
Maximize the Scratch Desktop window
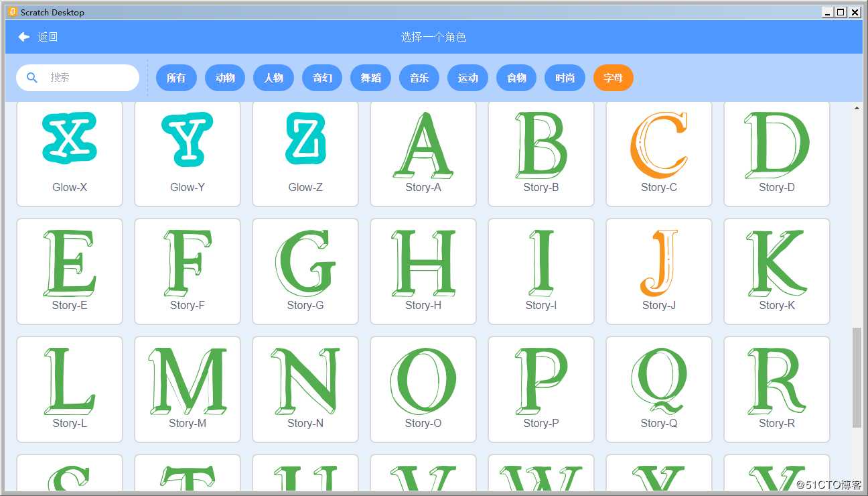point(841,12)
